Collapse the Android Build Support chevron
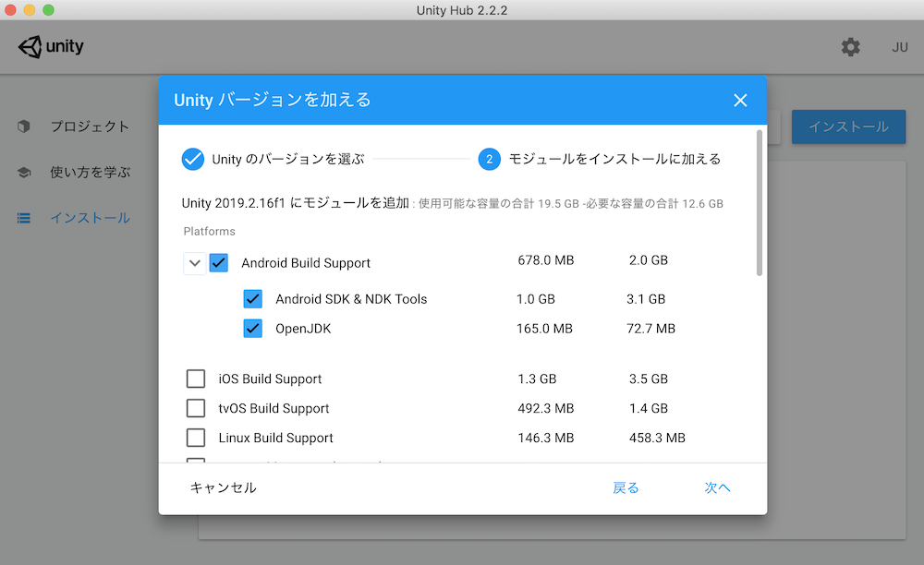The width and height of the screenshot is (924, 565). pos(194,263)
